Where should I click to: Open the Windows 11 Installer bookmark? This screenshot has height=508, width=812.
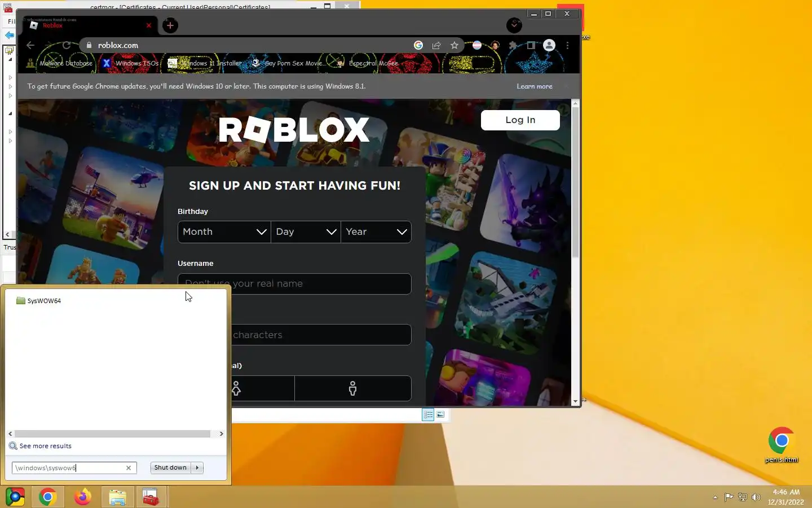coord(205,63)
